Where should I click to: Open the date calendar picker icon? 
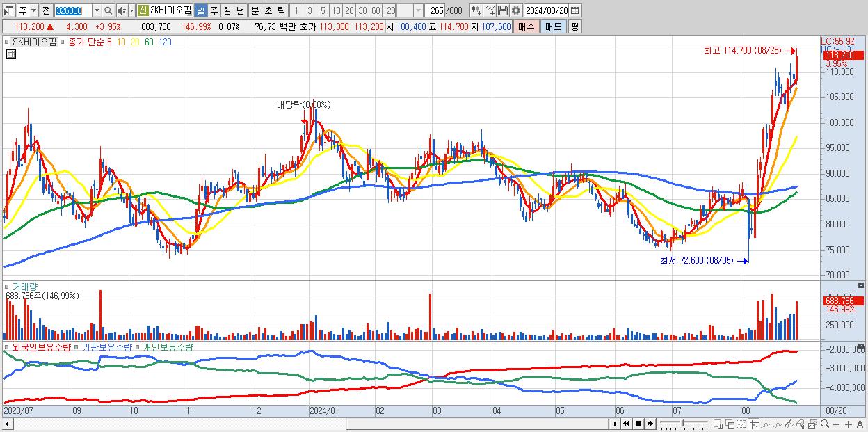[574, 10]
